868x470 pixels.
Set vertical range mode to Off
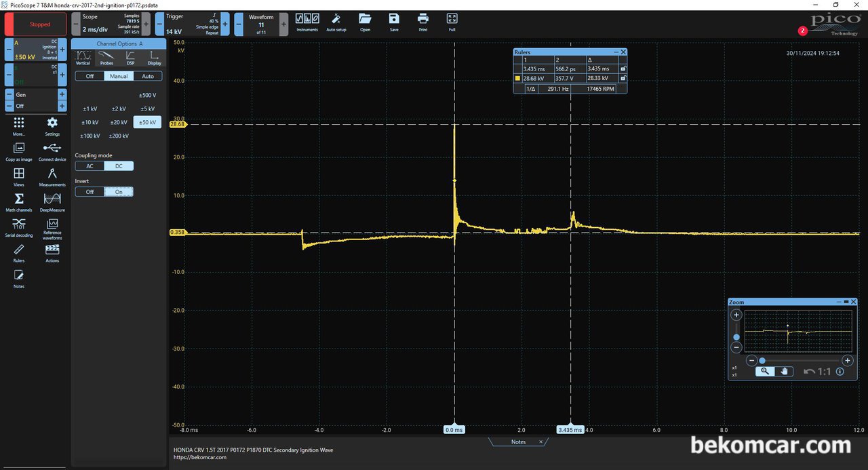click(x=90, y=76)
